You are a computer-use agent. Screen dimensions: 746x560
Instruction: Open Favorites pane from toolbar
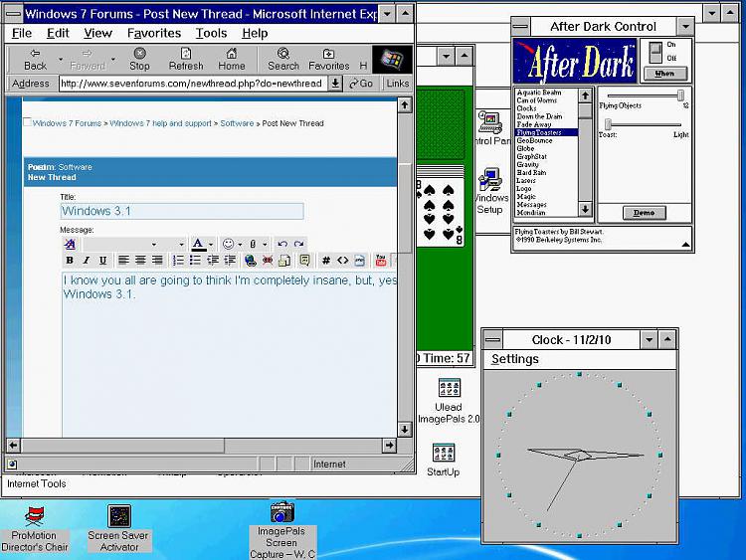(x=329, y=60)
